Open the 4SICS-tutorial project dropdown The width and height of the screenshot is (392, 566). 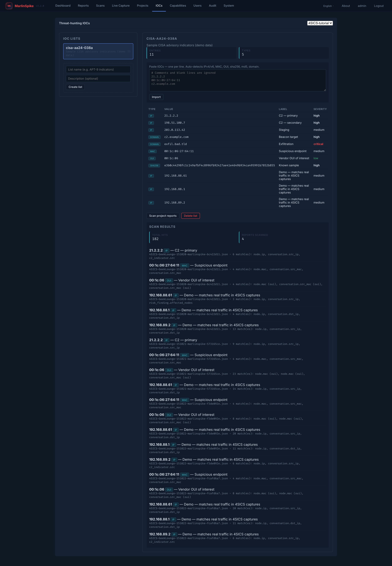tap(320, 23)
